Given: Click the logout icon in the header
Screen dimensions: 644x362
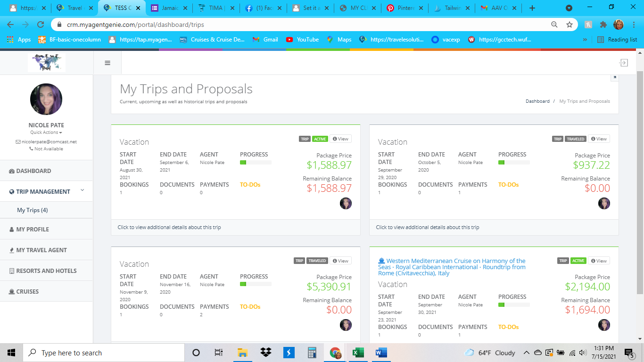Looking at the screenshot, I should click(624, 63).
